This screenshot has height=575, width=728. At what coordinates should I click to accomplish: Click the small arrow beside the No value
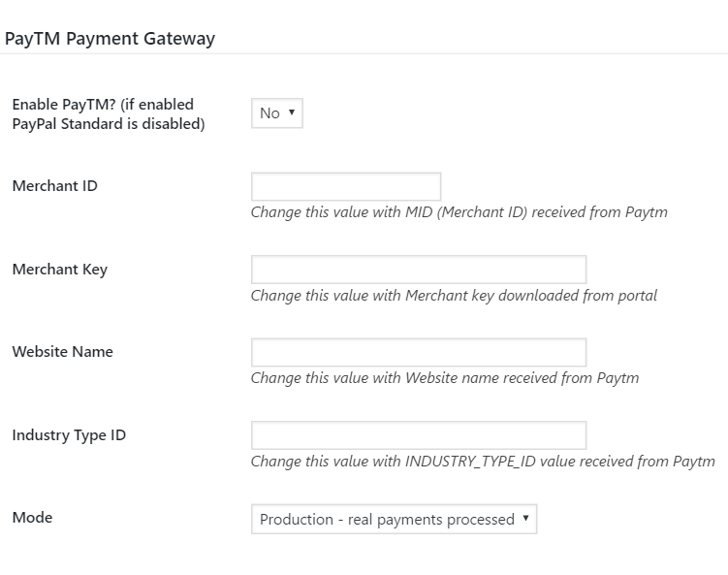pyautogui.click(x=292, y=113)
